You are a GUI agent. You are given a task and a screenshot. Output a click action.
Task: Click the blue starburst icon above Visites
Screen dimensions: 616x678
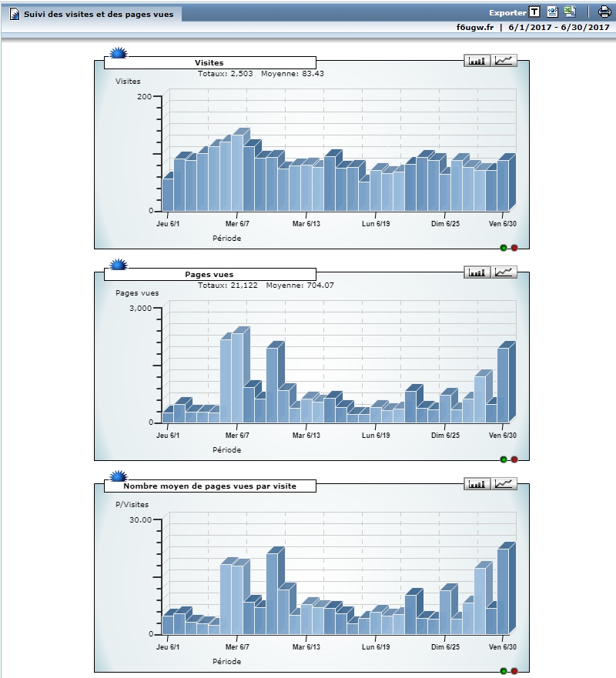[x=118, y=53]
